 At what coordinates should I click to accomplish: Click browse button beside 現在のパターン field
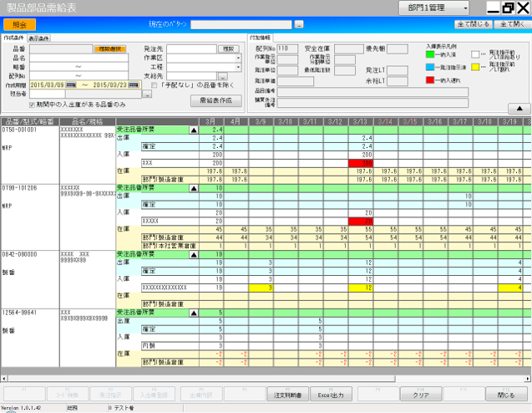click(299, 25)
